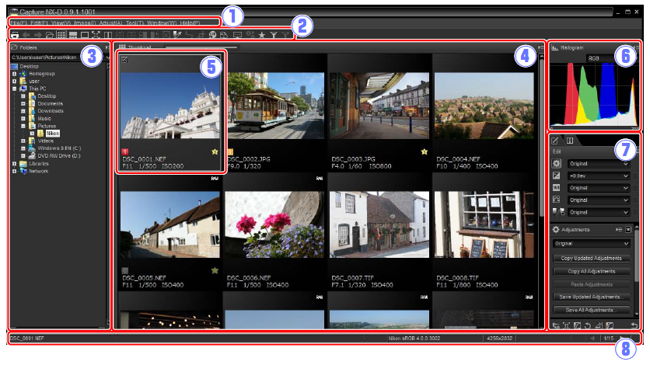Click the orange label tag on DSC_0002.JPG
Viewport: 650px width, 365px height.
(230, 152)
